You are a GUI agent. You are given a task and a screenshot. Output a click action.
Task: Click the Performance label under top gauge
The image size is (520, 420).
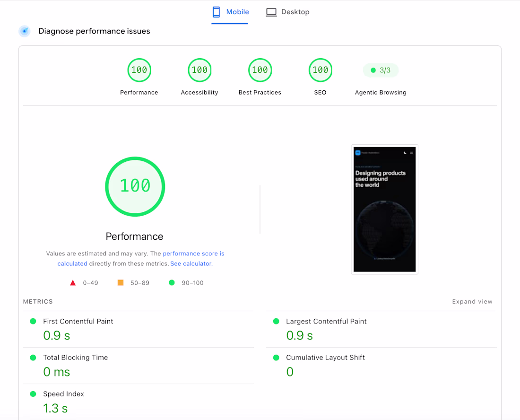click(x=139, y=93)
